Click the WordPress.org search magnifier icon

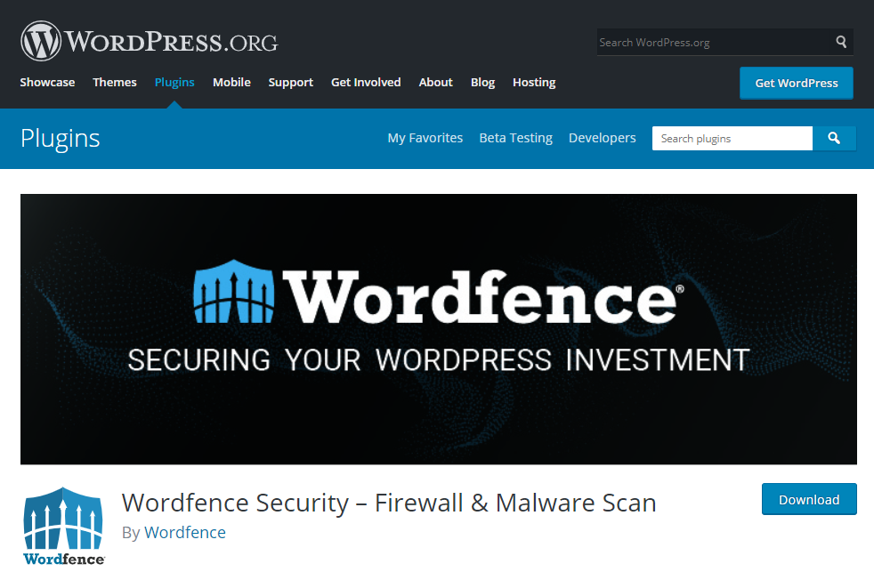[841, 42]
